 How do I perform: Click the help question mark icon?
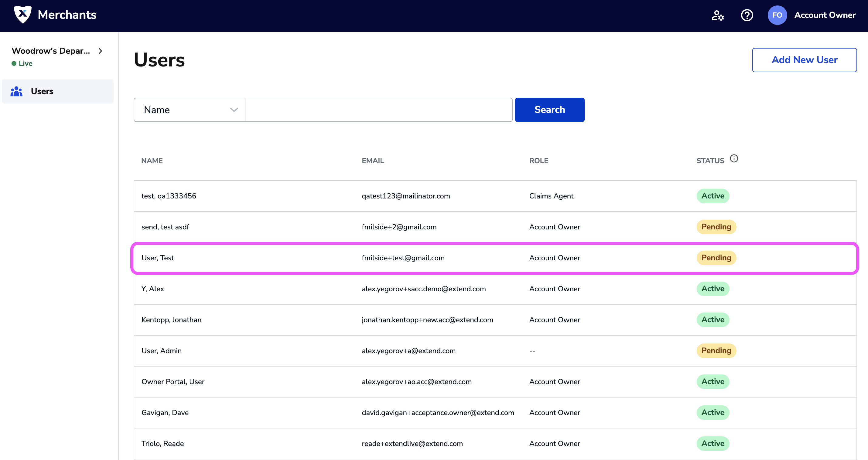[747, 15]
